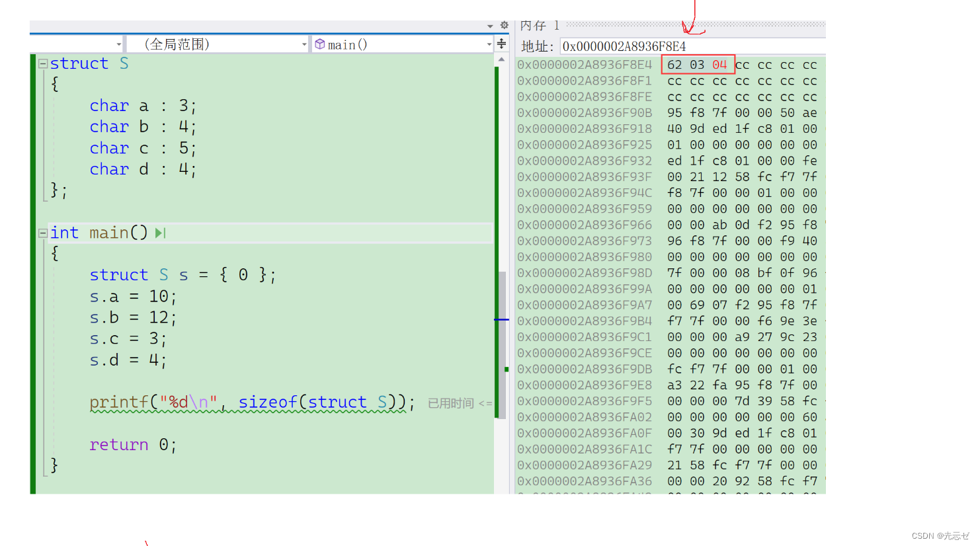Viewport: 980px width, 546px height.
Task: Open the editor tab list dropdown arrow
Action: coord(490,26)
